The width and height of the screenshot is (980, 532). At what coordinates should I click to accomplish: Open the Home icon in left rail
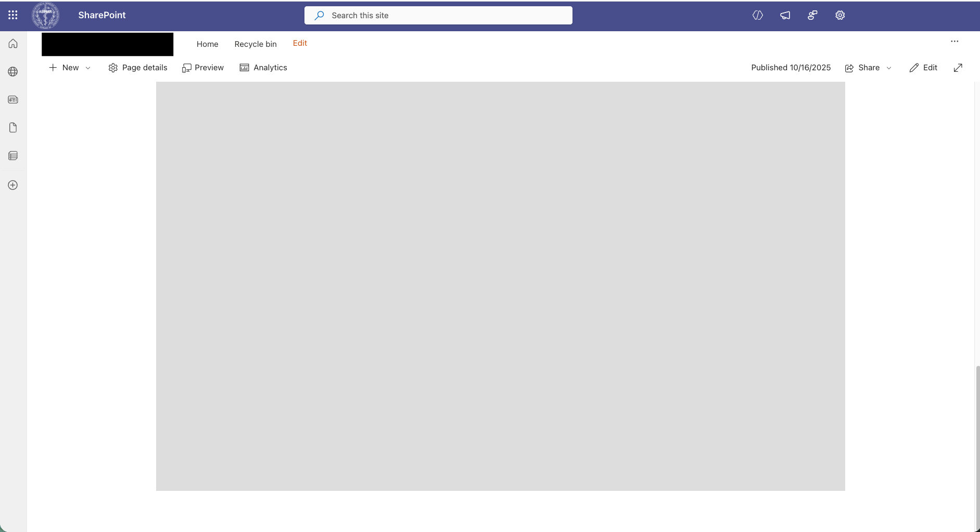click(x=13, y=44)
